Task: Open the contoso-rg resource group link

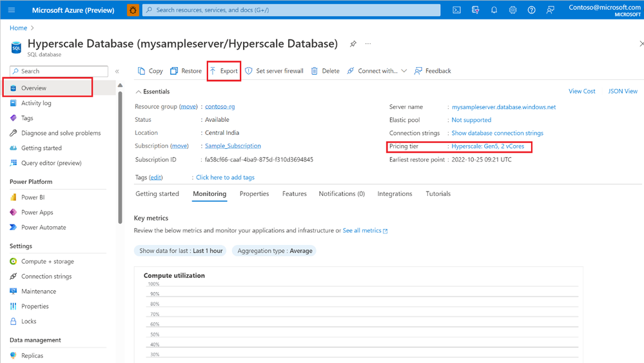Action: pyautogui.click(x=220, y=106)
